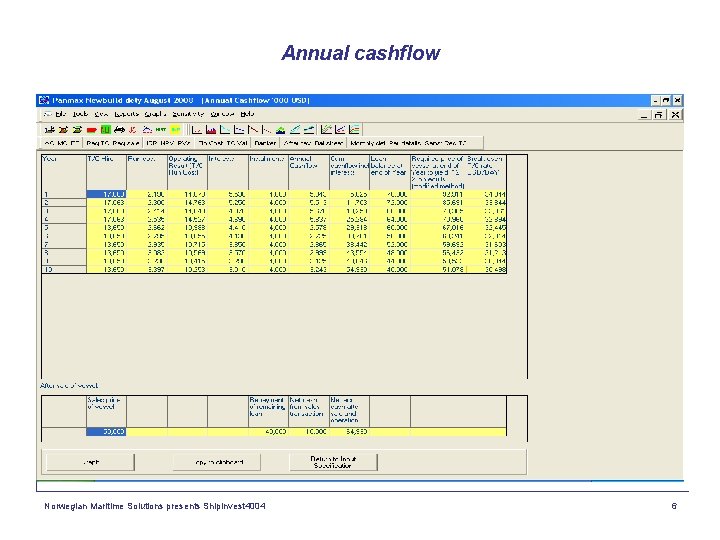Screen dimensions: 720x540
Task: Click the Charter toolbar button
Action: click(x=265, y=143)
